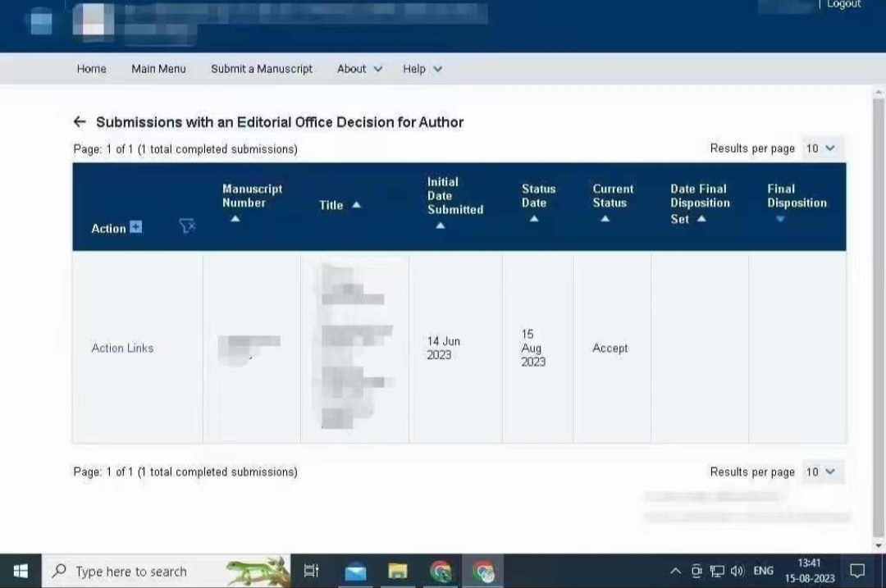Click the back arrow beside Submissions heading
The width and height of the screenshot is (886, 588).
(80, 122)
